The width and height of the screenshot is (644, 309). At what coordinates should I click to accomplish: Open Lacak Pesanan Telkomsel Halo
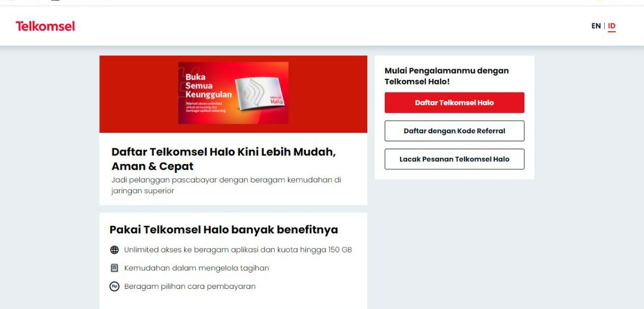(454, 159)
